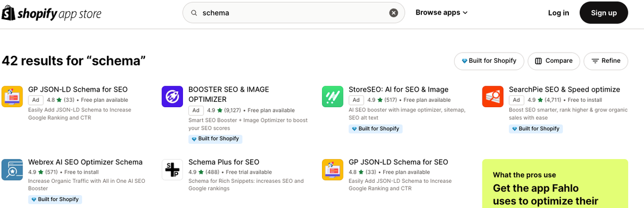The image size is (644, 208).
Task: Open SearchPie SEO & Speed optimize title
Action: click(565, 90)
